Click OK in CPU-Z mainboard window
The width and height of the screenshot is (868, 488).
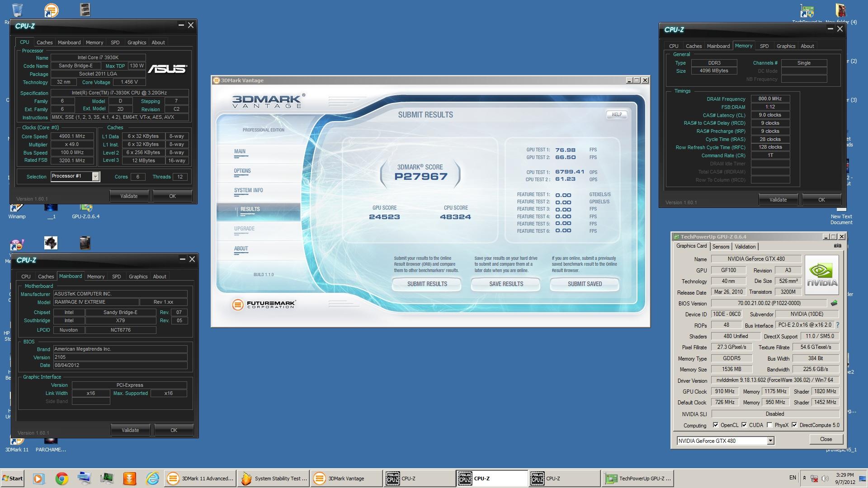[174, 430]
